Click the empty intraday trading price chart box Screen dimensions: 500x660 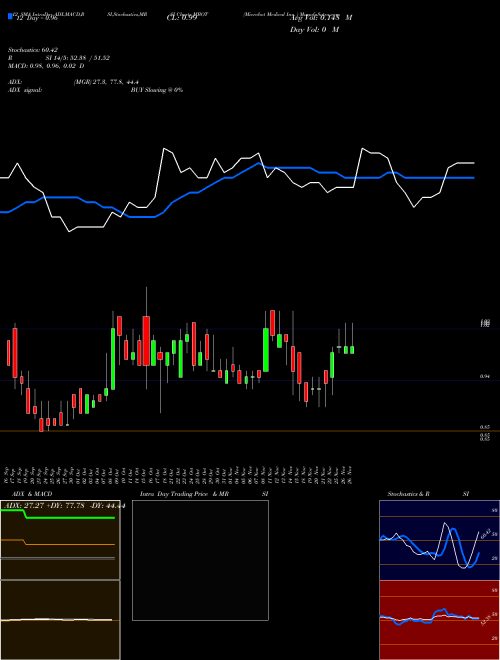pos(200,560)
